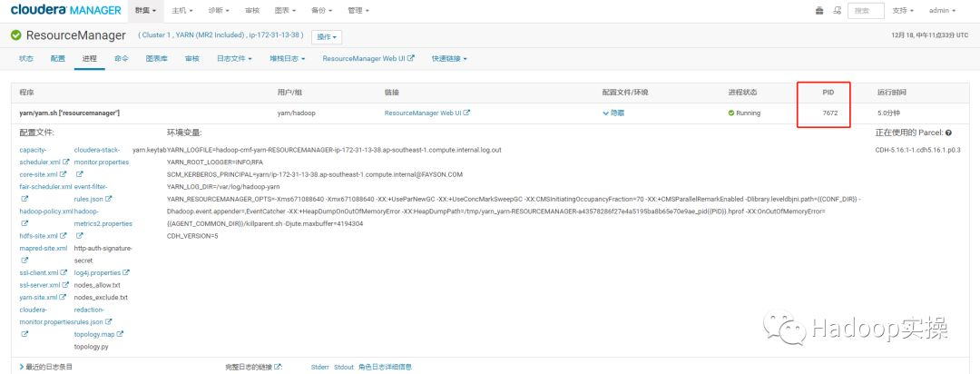980x374 pixels.
Task: Open the 图表 dropdown menu
Action: pyautogui.click(x=284, y=11)
